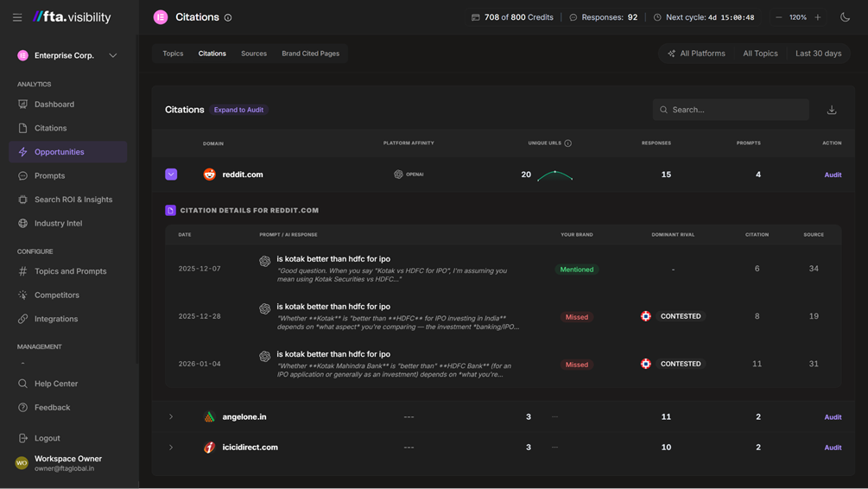Image resolution: width=868 pixels, height=489 pixels.
Task: Switch to Brand Cited Pages tab
Action: tap(311, 54)
